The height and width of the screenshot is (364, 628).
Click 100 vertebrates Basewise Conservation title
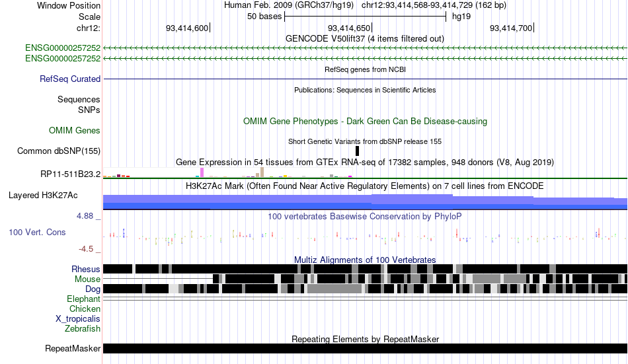[365, 216]
